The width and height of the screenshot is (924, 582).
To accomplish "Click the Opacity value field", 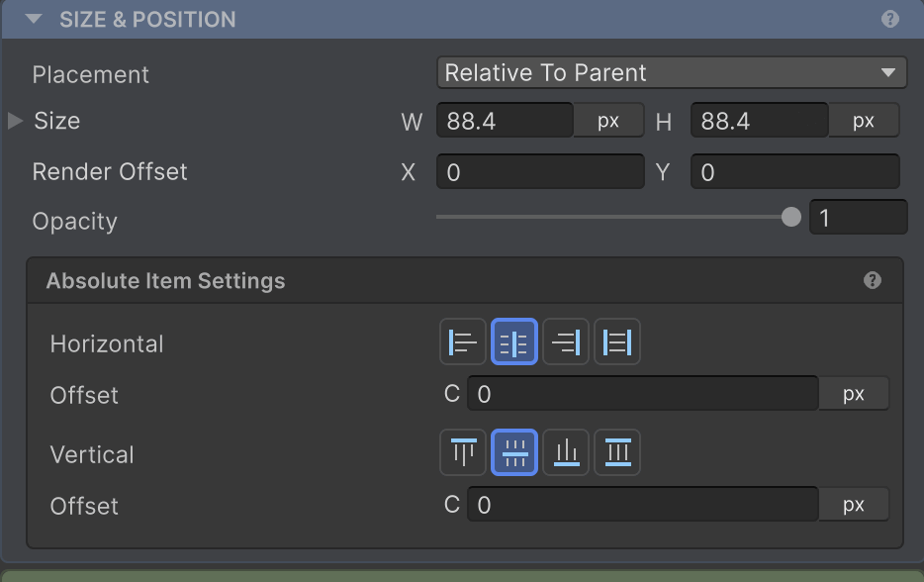I will [859, 217].
